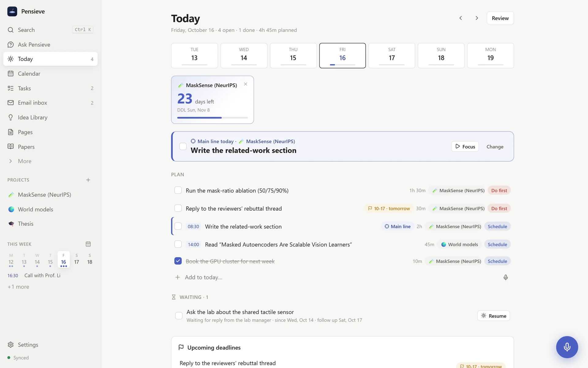This screenshot has width=588, height=368.
Task: Open Ask Pensieve chat
Action: [x=50, y=44]
